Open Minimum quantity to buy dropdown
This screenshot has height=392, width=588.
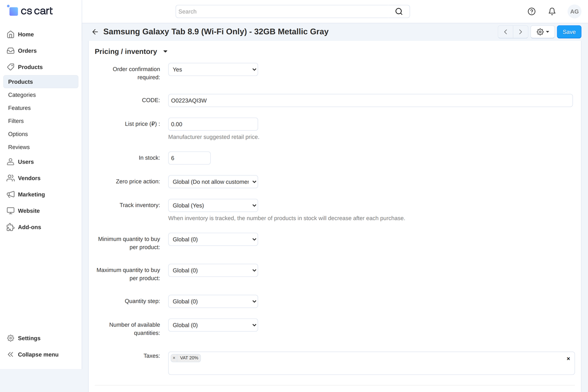(213, 240)
